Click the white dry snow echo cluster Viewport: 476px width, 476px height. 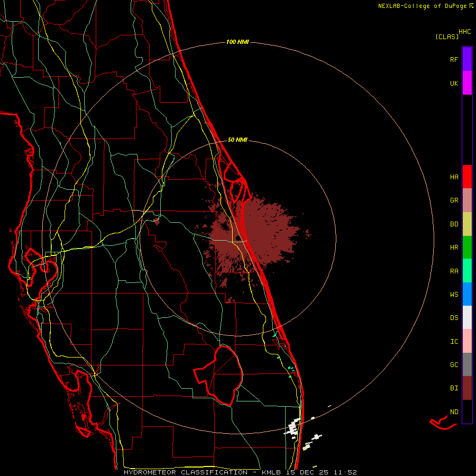coord(292,428)
